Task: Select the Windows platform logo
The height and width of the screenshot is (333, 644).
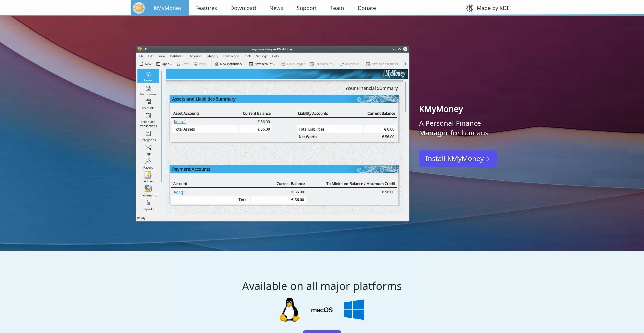Action: [354, 310]
